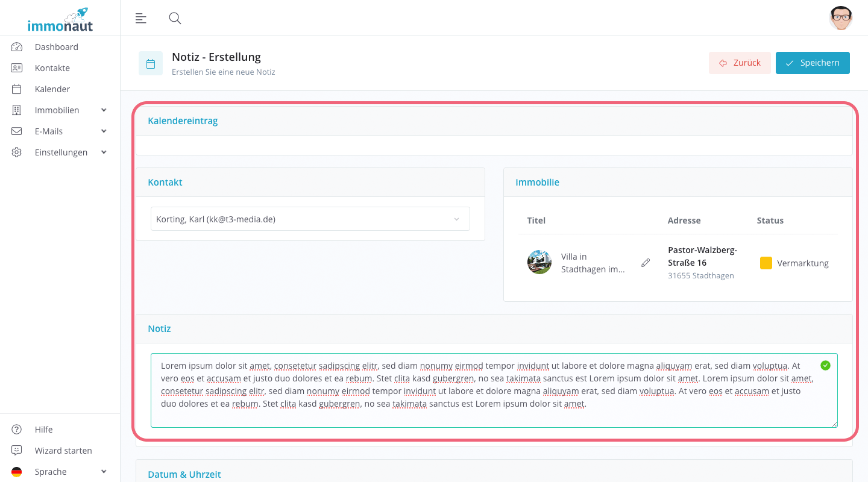This screenshot has height=482, width=868.
Task: Click the Villa property thumbnail image
Action: coord(539,263)
